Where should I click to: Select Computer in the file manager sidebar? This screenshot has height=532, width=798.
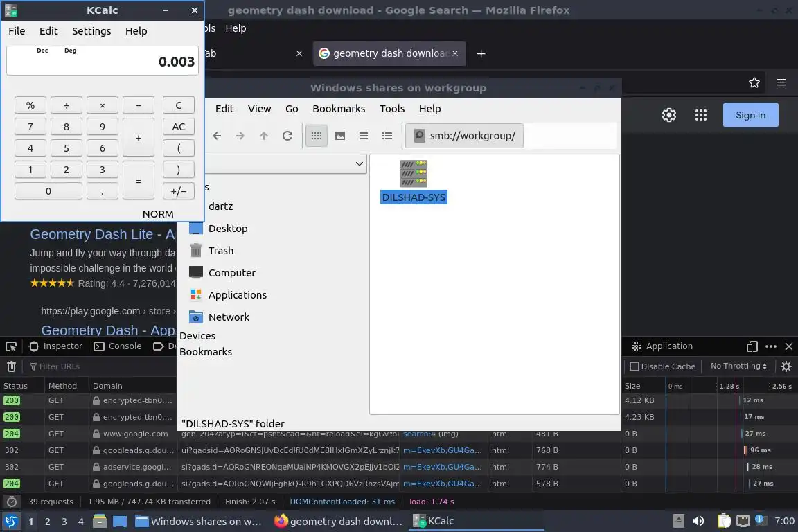231,273
